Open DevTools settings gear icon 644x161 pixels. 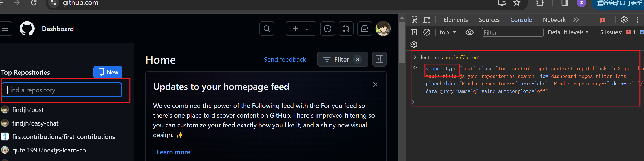[624, 20]
